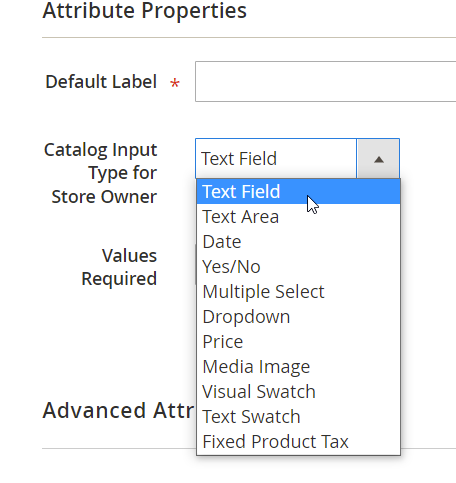Click the Values Required label
The height and width of the screenshot is (483, 456).
tap(119, 267)
